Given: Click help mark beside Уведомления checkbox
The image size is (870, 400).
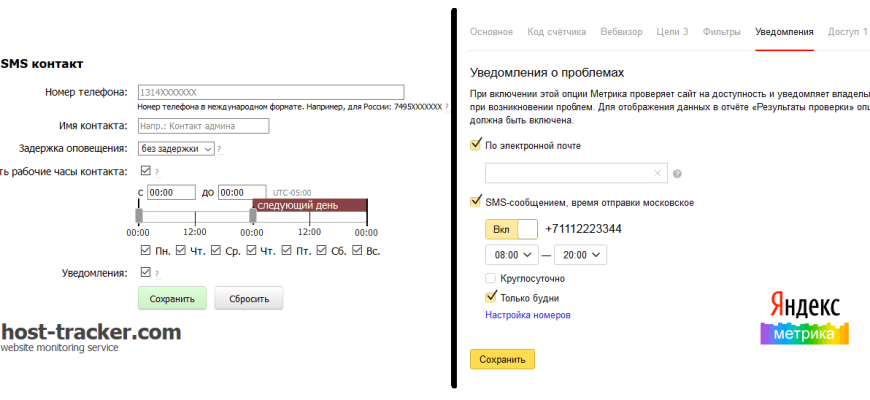Looking at the screenshot, I should coord(158,273).
